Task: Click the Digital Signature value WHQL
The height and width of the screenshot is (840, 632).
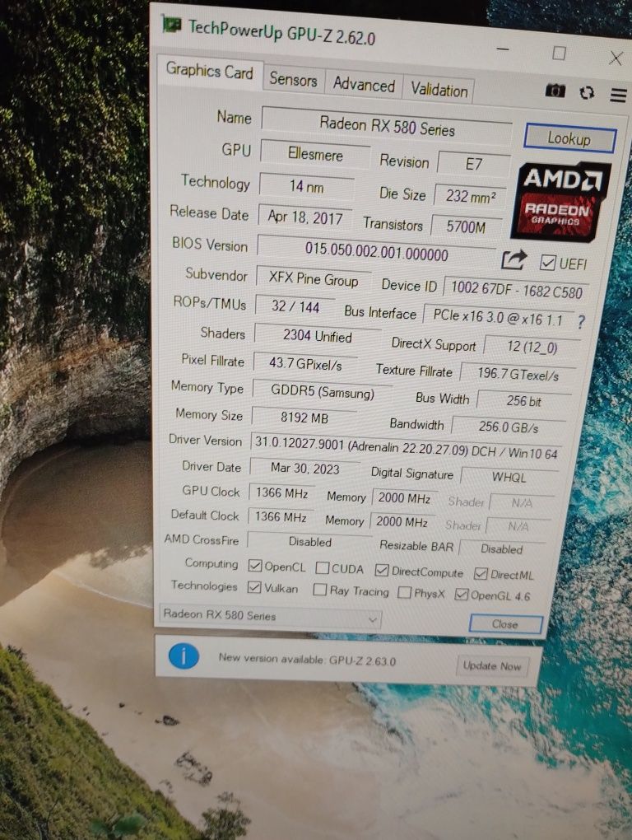Action: coord(509,477)
